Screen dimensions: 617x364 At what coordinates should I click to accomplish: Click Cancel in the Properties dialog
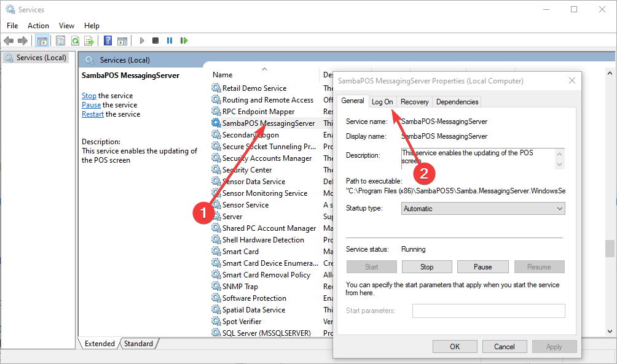pos(505,347)
